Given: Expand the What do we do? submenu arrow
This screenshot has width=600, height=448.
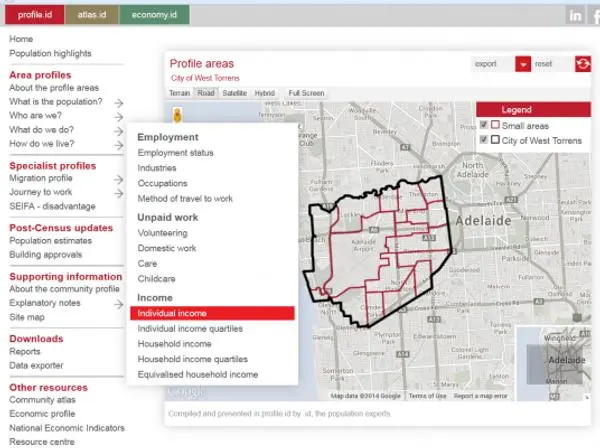Looking at the screenshot, I should click(119, 131).
